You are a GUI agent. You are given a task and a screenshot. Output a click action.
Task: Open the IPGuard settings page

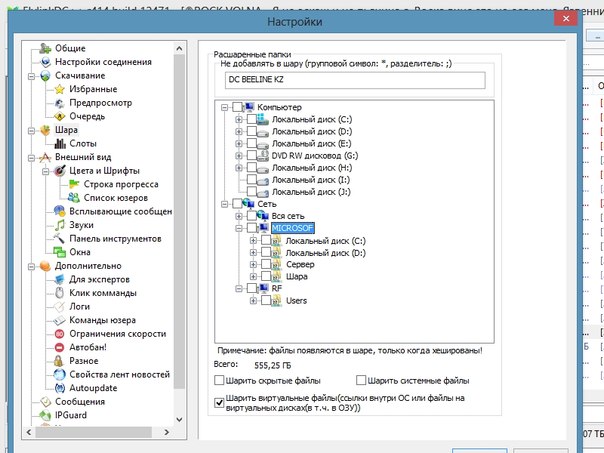(72, 414)
